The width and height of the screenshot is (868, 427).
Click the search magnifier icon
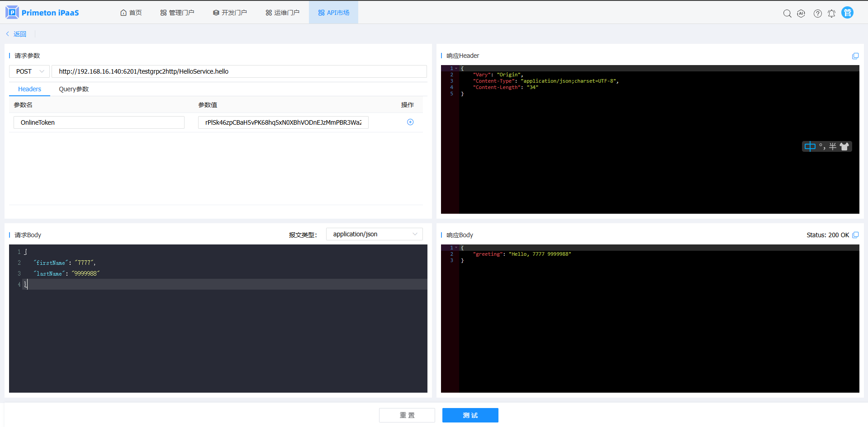pyautogui.click(x=787, y=14)
